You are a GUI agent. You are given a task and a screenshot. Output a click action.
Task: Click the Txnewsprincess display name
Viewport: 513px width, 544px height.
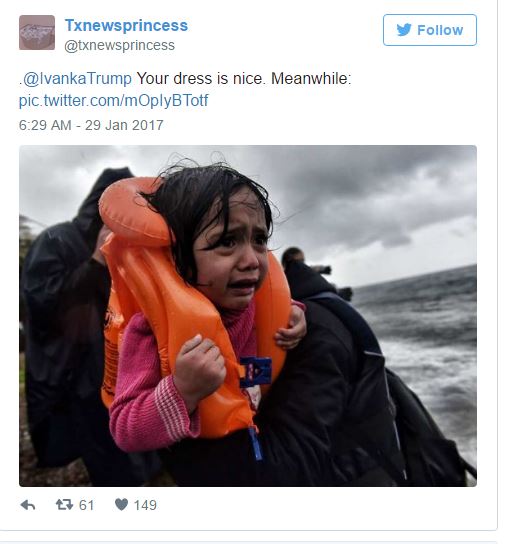(126, 25)
